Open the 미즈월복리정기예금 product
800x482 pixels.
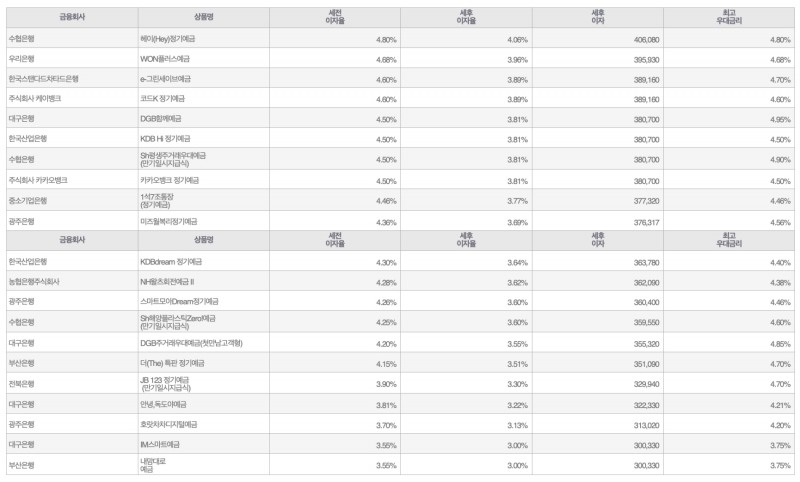[x=168, y=221]
